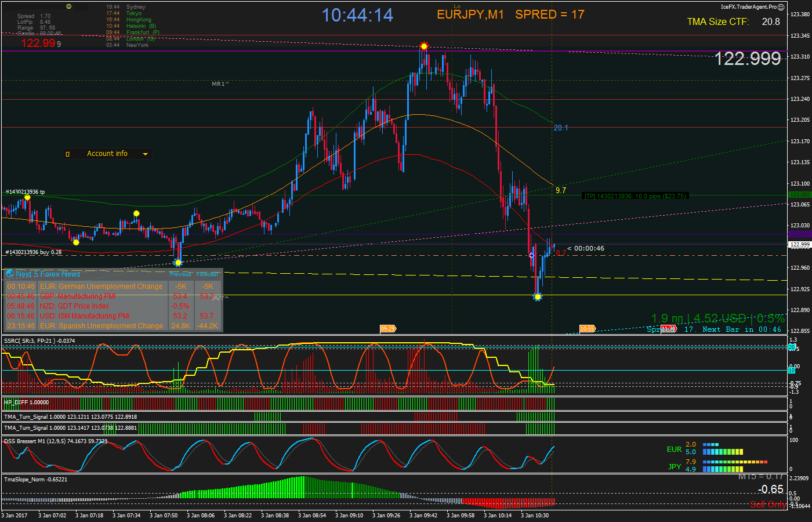Click the SPRED = 17 label
The image size is (812, 522).
tap(550, 14)
